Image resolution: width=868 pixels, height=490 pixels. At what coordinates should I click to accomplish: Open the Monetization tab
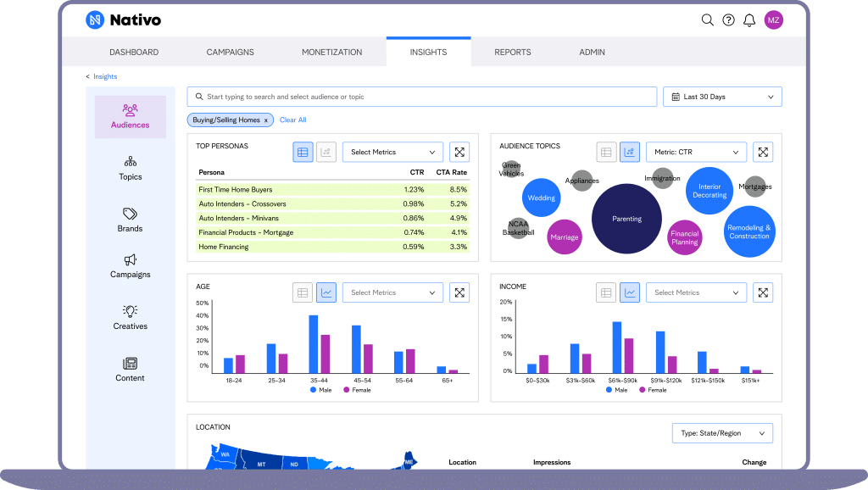click(331, 52)
